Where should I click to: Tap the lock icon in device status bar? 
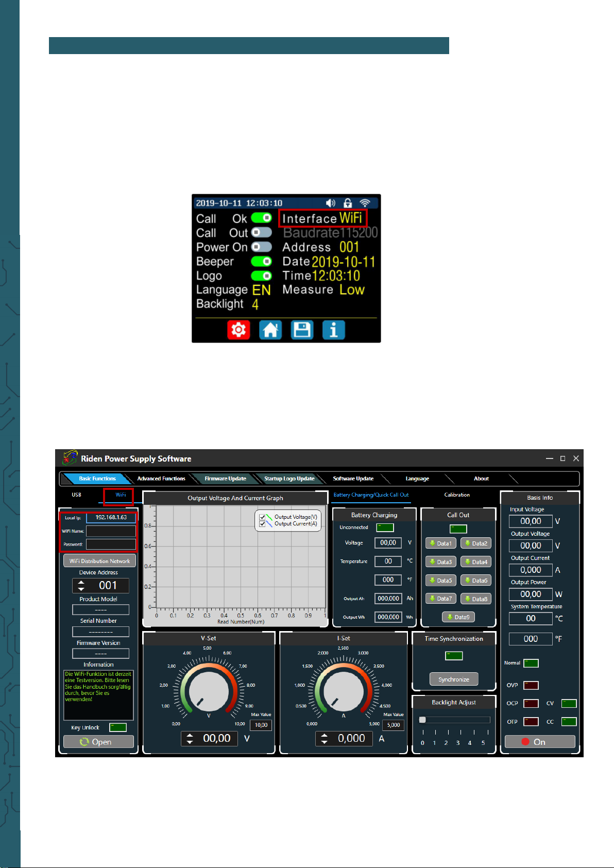tap(348, 203)
